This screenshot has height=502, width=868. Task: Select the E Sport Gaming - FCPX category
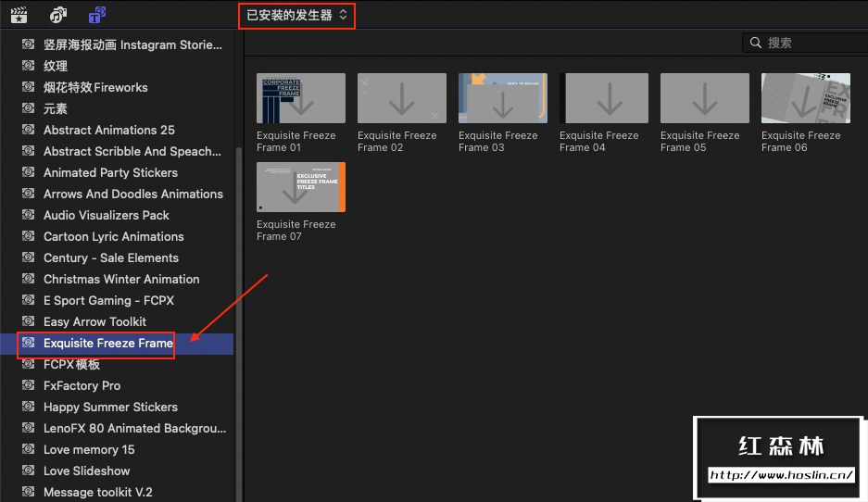tap(117, 300)
